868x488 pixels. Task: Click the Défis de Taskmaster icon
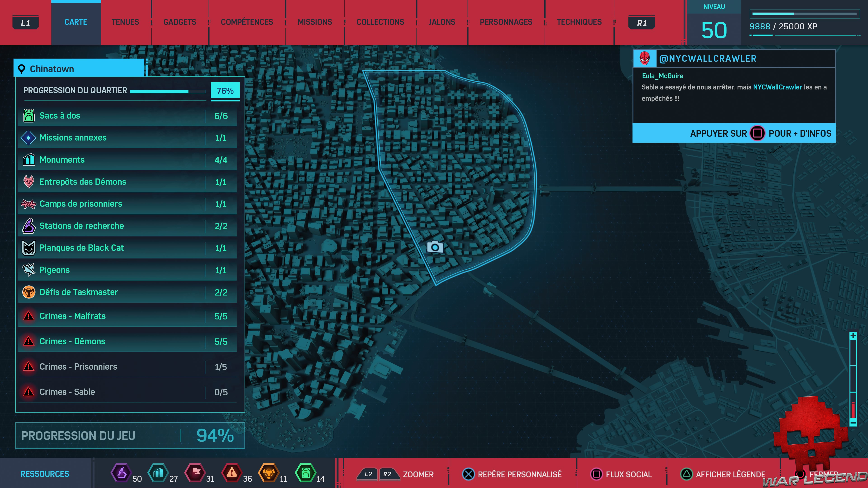tap(29, 292)
